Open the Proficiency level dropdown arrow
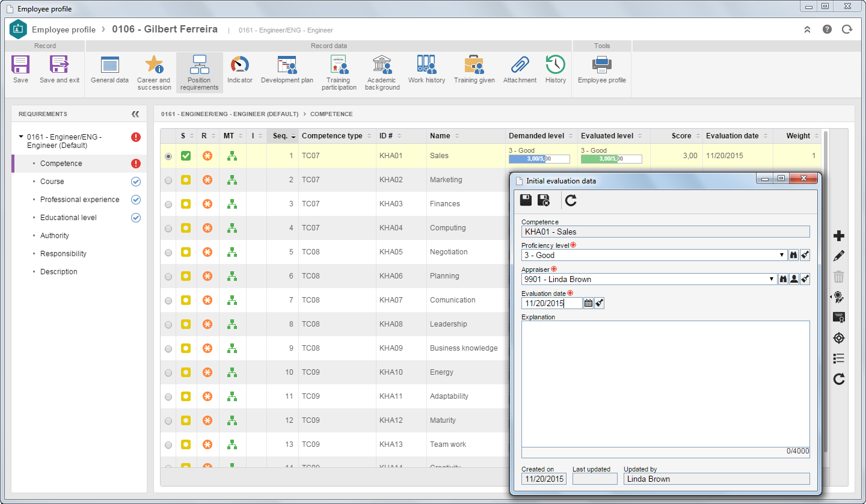 (x=783, y=255)
